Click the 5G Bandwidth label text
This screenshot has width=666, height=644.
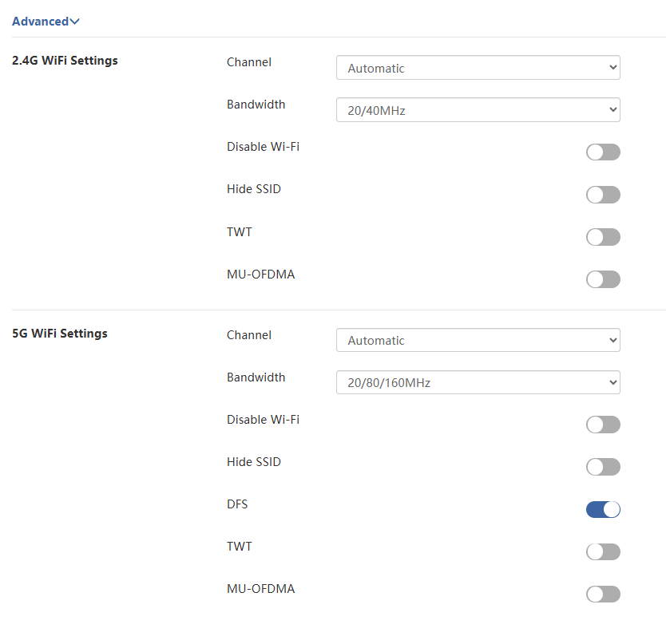coord(256,377)
